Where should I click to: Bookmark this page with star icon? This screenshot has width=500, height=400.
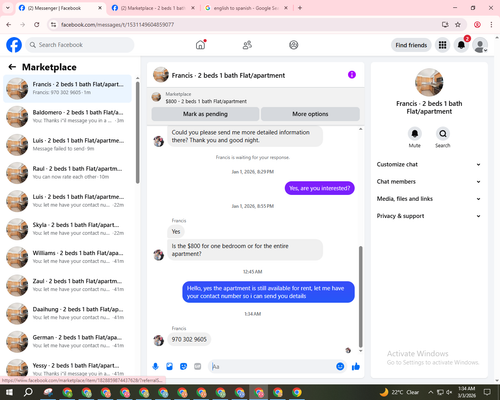point(458,24)
